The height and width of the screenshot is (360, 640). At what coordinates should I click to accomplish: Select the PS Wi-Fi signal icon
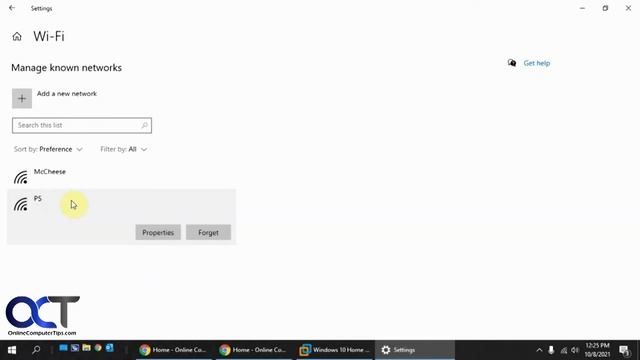click(21, 204)
